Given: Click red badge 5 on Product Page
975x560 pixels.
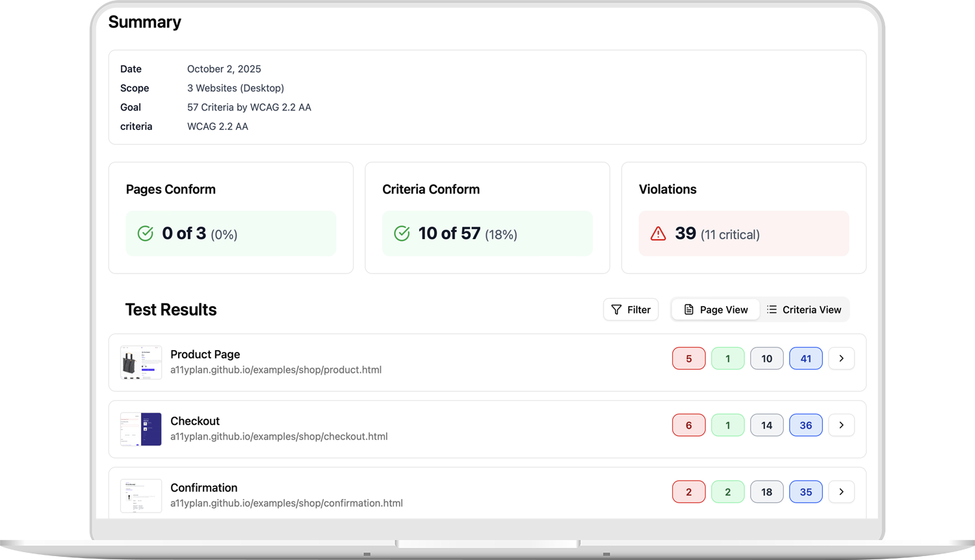Looking at the screenshot, I should point(688,359).
